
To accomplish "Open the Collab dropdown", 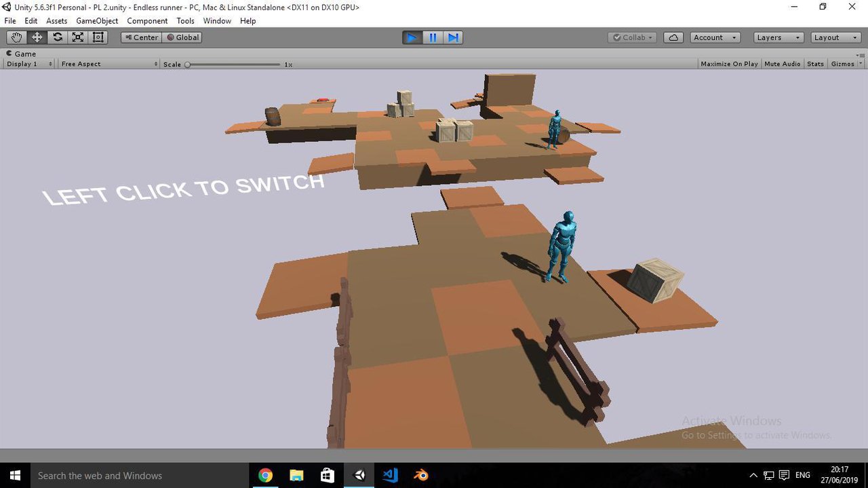I will [633, 37].
